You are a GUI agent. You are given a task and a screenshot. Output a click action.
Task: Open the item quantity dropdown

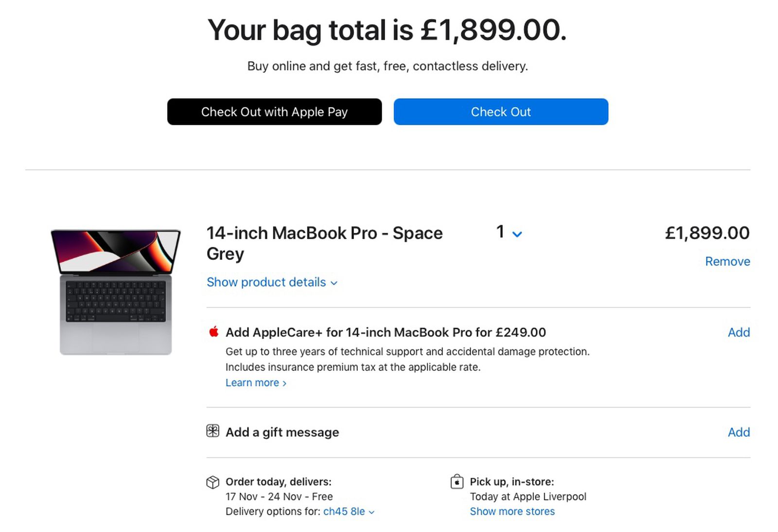508,233
